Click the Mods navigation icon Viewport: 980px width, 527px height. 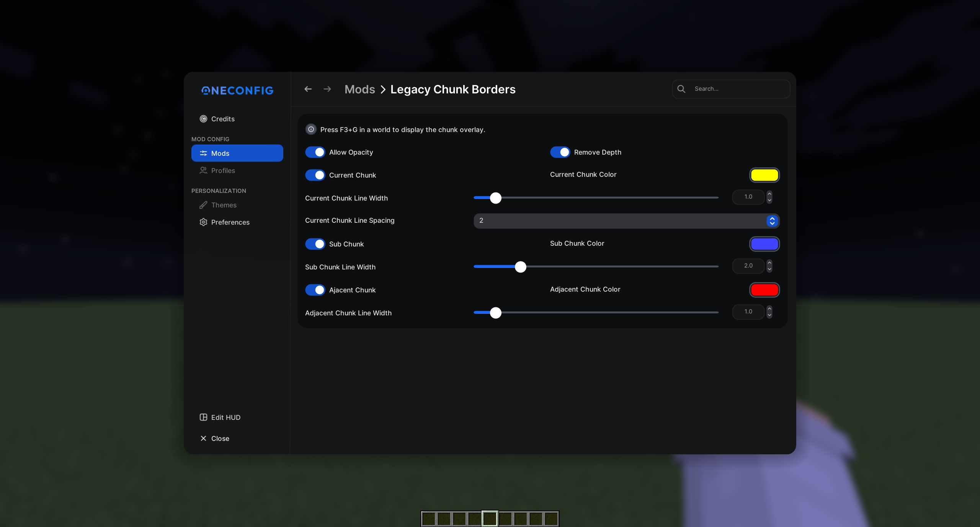[203, 153]
